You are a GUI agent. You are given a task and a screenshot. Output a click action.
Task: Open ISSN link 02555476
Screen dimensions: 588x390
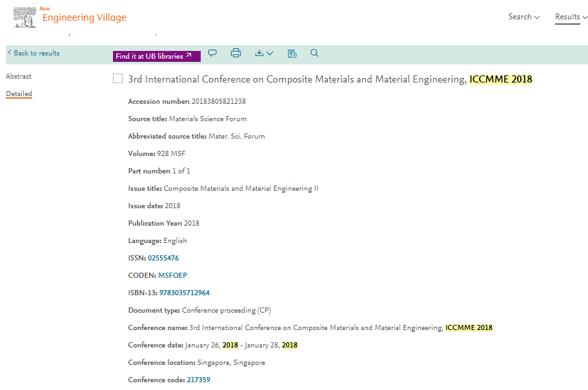click(x=163, y=258)
